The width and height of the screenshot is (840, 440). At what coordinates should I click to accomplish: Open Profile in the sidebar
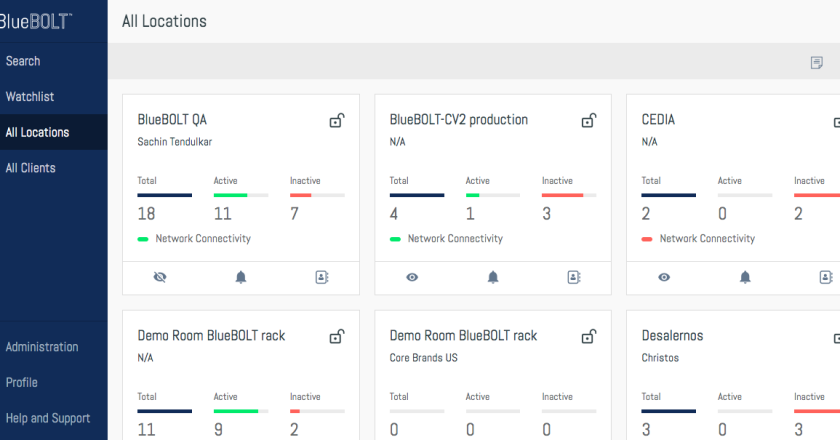point(21,382)
